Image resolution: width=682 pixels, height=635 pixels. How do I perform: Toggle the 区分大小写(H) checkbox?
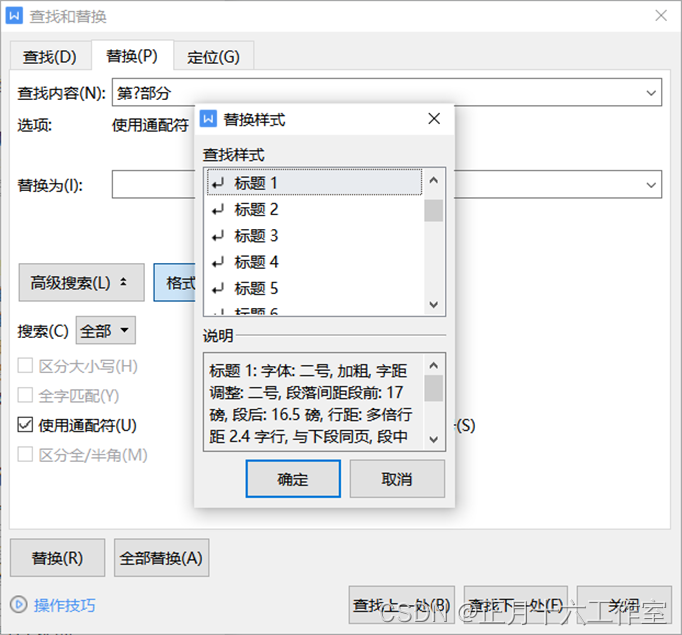coord(25,365)
